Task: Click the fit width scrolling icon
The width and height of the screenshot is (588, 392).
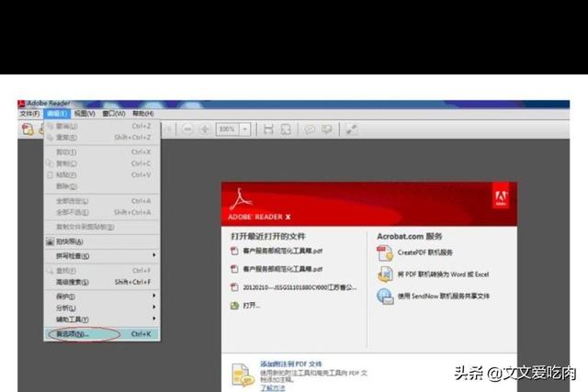Action: pyautogui.click(x=268, y=129)
